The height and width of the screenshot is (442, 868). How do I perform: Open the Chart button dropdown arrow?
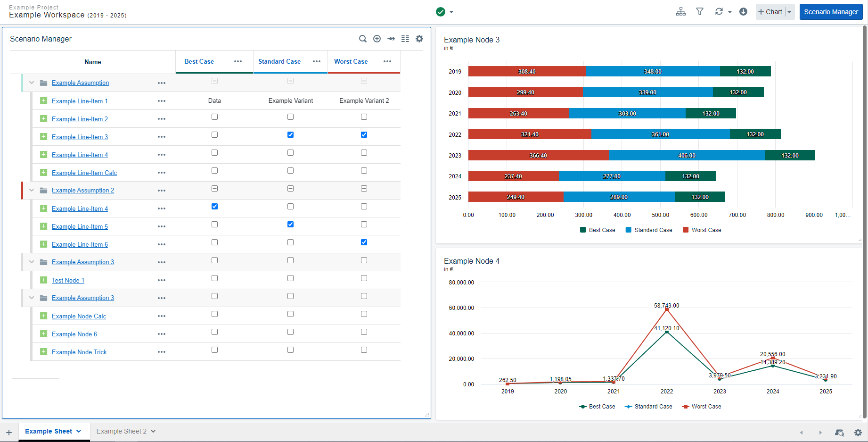[x=789, y=11]
